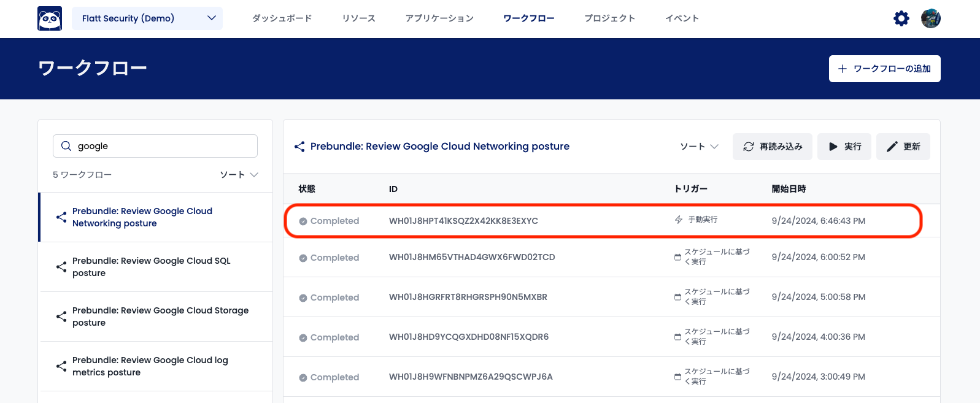Image resolution: width=980 pixels, height=403 pixels.
Task: Open the user avatar menu
Action: coord(931,18)
